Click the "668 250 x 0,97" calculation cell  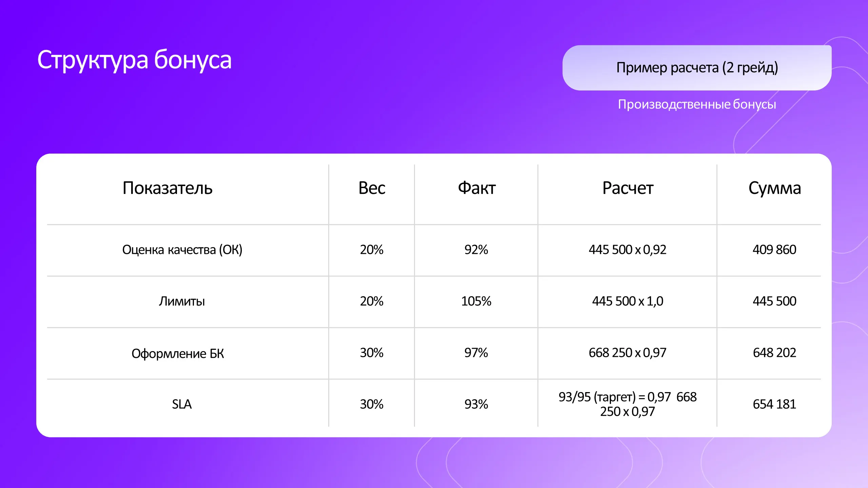627,353
